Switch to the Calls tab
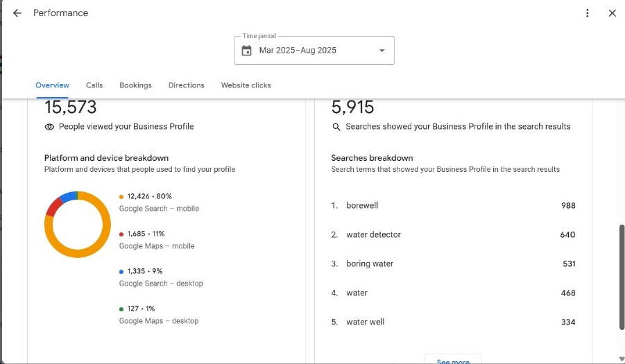 [94, 85]
